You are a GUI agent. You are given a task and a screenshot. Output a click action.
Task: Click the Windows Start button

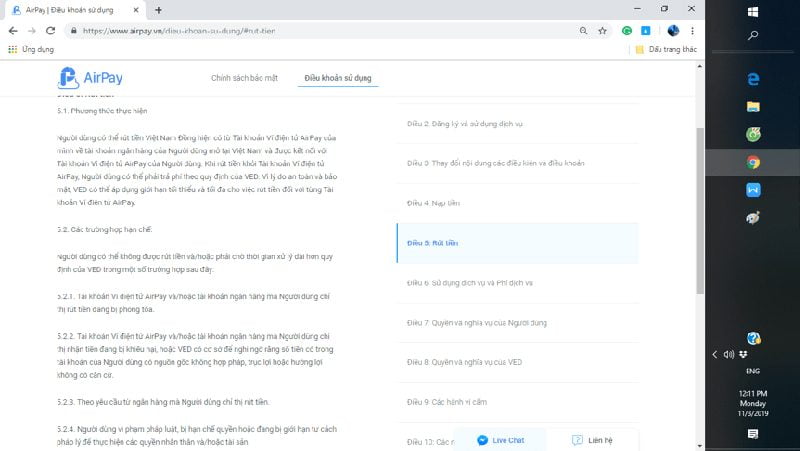[x=754, y=12]
